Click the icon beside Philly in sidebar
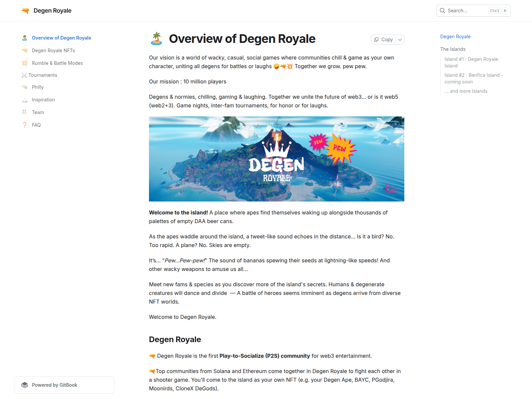The image size is (532, 399). [x=25, y=87]
